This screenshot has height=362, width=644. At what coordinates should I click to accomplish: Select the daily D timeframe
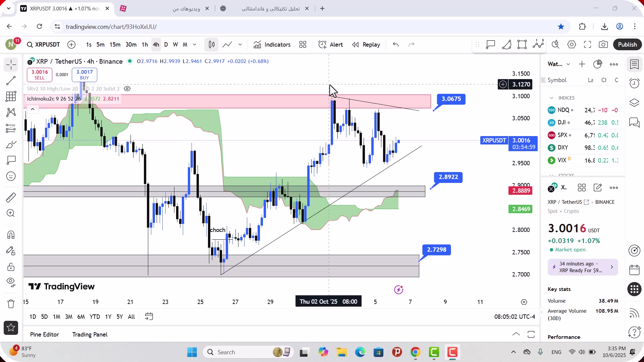(166, 45)
